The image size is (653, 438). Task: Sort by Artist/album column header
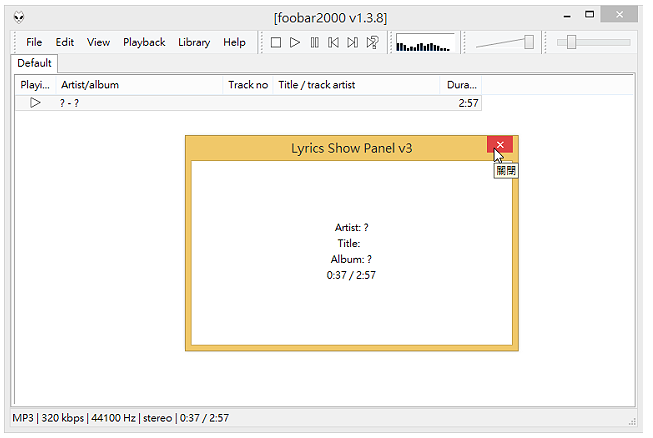click(x=140, y=85)
